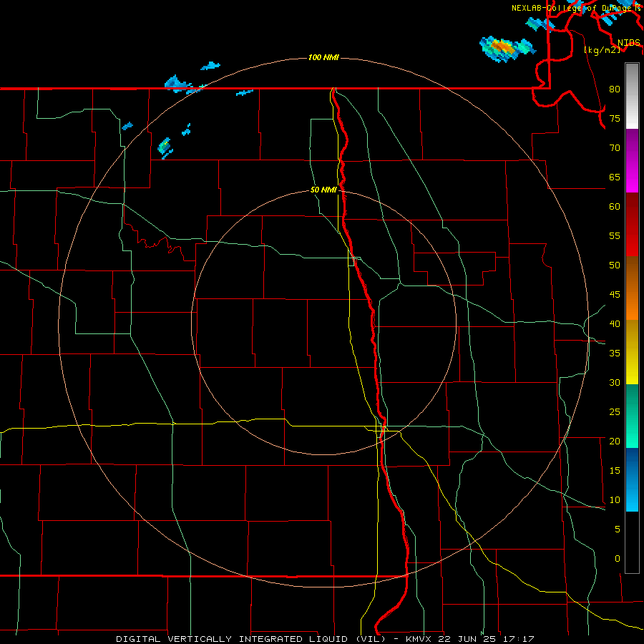Image resolution: width=644 pixels, height=644 pixels.
Task: Click the purple-magenta segment of the color bar
Action: click(632, 160)
